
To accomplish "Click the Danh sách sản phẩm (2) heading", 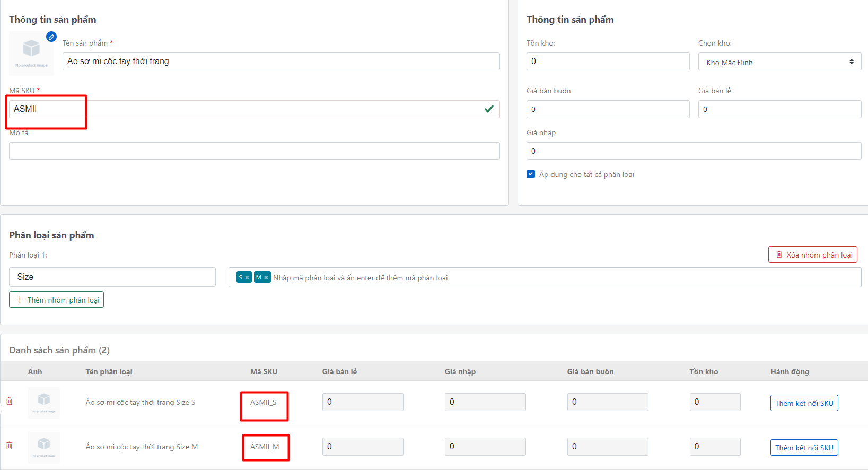I will (59, 350).
